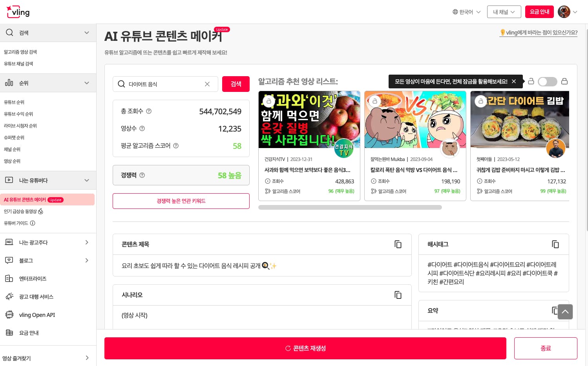Viewport: 588px width, 366px height.
Task: Open the user profile avatar
Action: point(564,12)
